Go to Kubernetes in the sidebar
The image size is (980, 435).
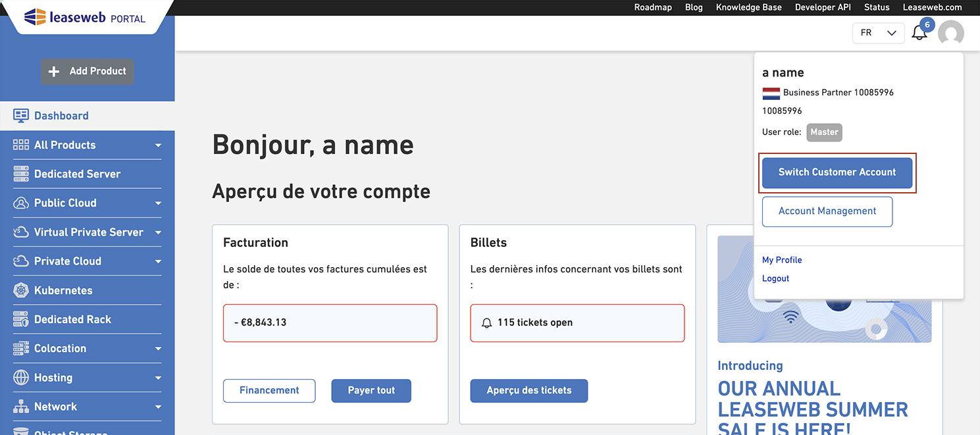tap(87, 290)
